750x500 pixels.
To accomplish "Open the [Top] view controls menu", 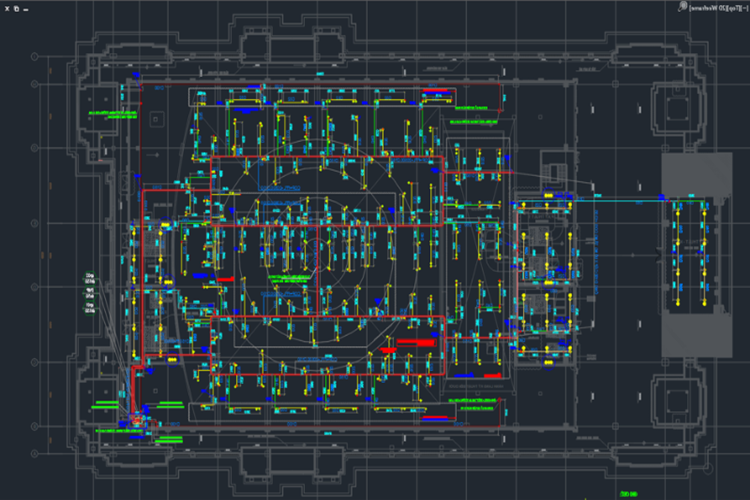I will click(x=734, y=9).
